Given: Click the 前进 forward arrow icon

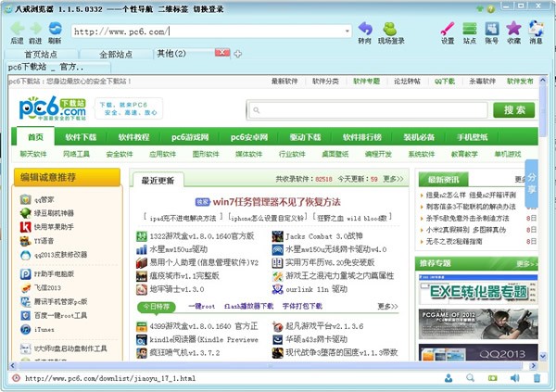Looking at the screenshot, I should tap(36, 29).
